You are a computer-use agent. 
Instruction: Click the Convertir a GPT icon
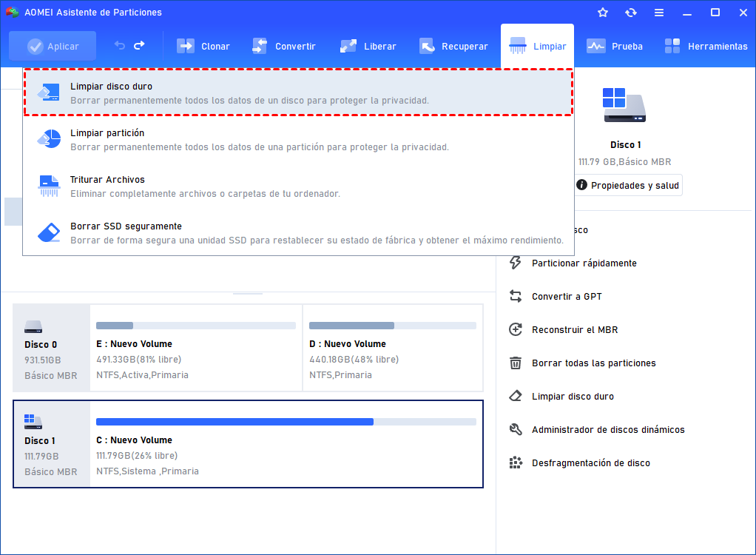[516, 296]
